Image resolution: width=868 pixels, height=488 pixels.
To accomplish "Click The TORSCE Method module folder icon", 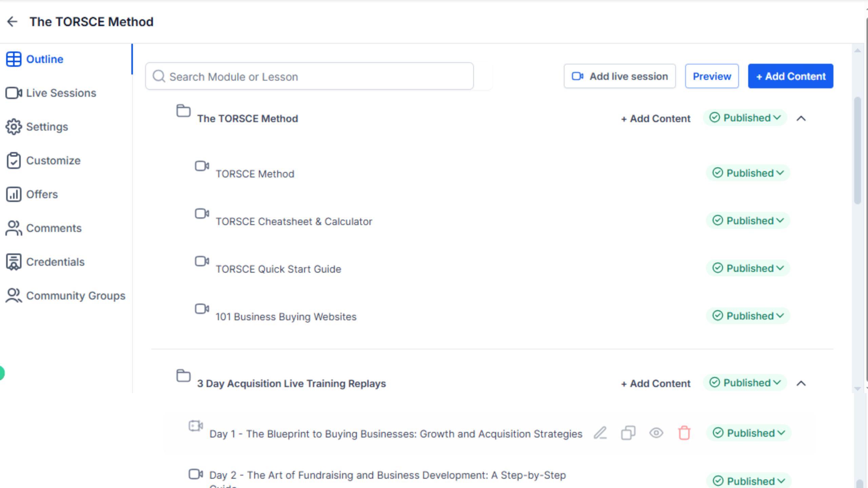I will coord(183,110).
